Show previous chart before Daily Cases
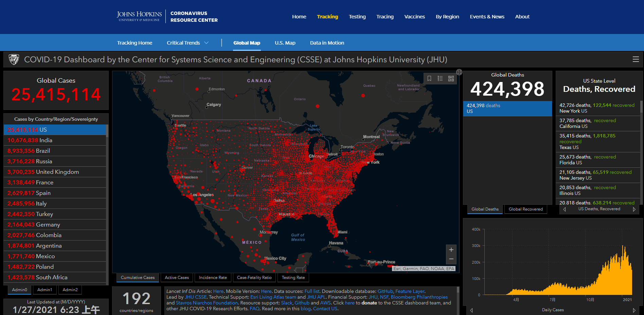Image resolution: width=644 pixels, height=315 pixels. [471, 310]
